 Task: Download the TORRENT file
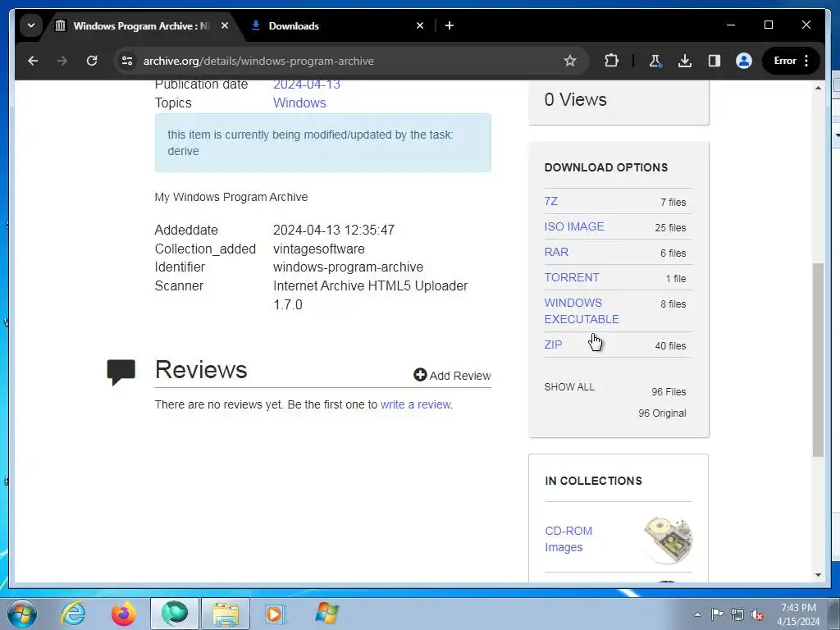[572, 277]
